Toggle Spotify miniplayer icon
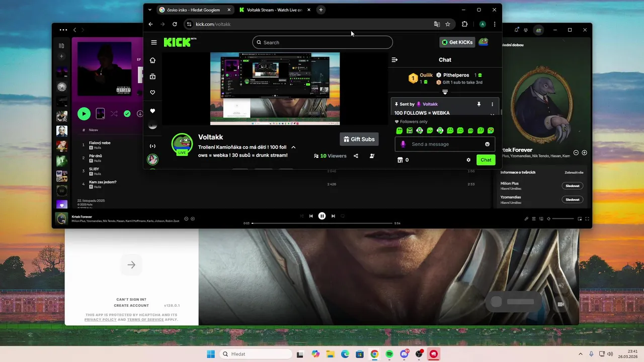 (x=580, y=219)
